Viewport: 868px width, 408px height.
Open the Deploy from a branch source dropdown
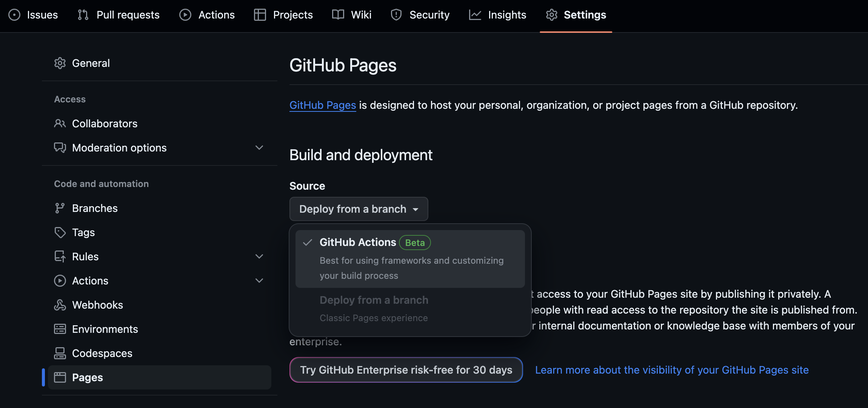point(359,209)
